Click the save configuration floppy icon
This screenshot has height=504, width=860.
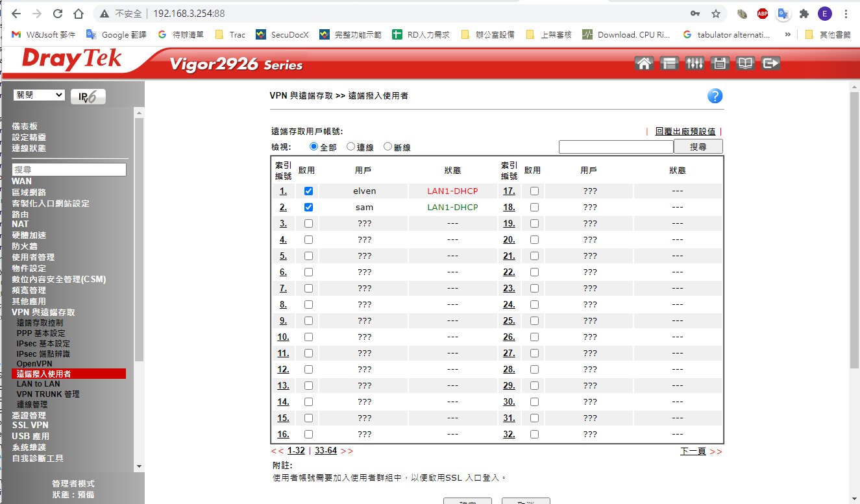click(720, 63)
